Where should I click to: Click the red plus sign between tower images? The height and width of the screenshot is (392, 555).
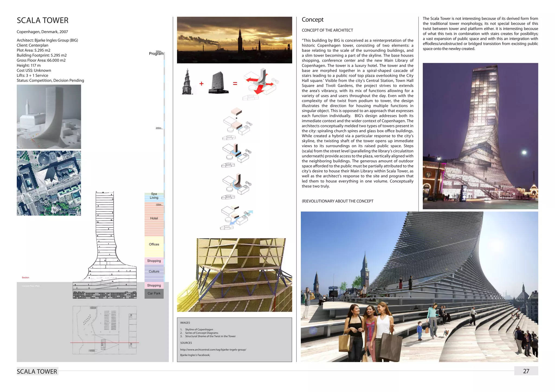[x=201, y=84]
